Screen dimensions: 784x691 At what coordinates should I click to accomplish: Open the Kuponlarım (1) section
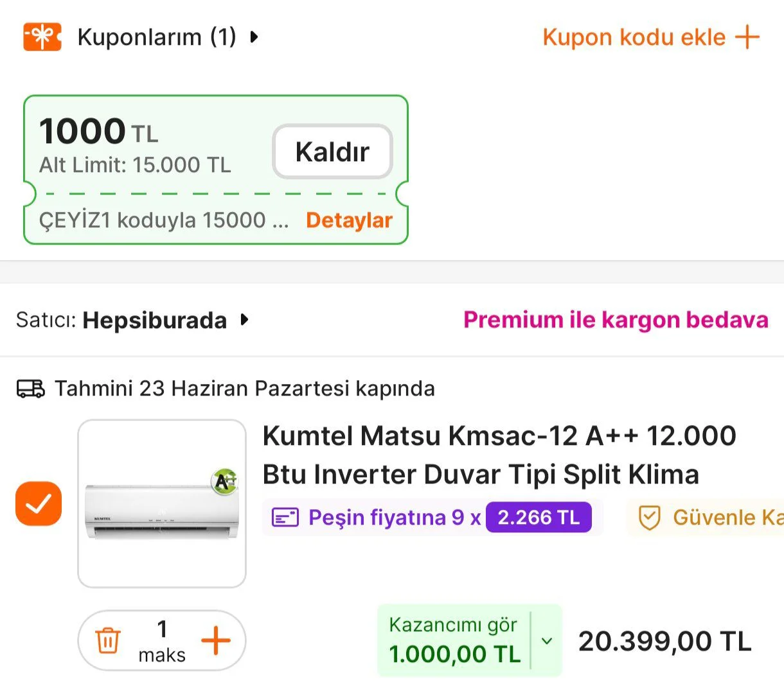pyautogui.click(x=156, y=37)
